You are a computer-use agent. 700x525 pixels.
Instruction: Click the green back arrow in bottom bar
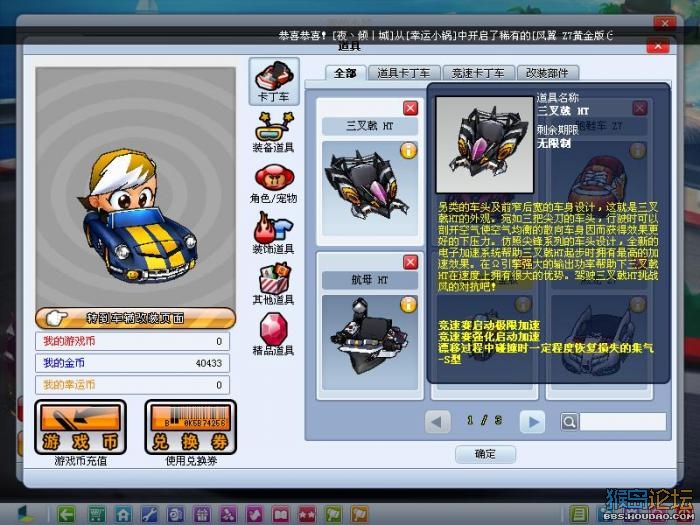[66, 514]
